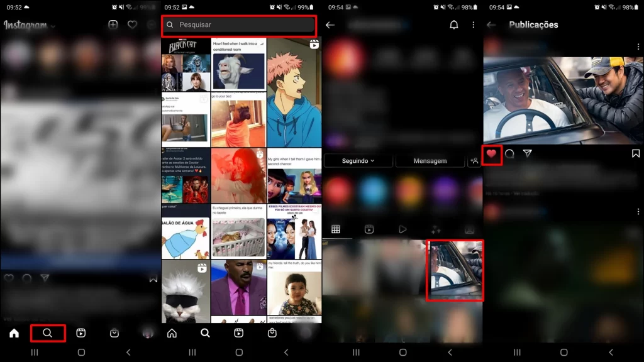Tap Reels icon in explore screen bottom bar
The image size is (644, 362).
click(238, 333)
